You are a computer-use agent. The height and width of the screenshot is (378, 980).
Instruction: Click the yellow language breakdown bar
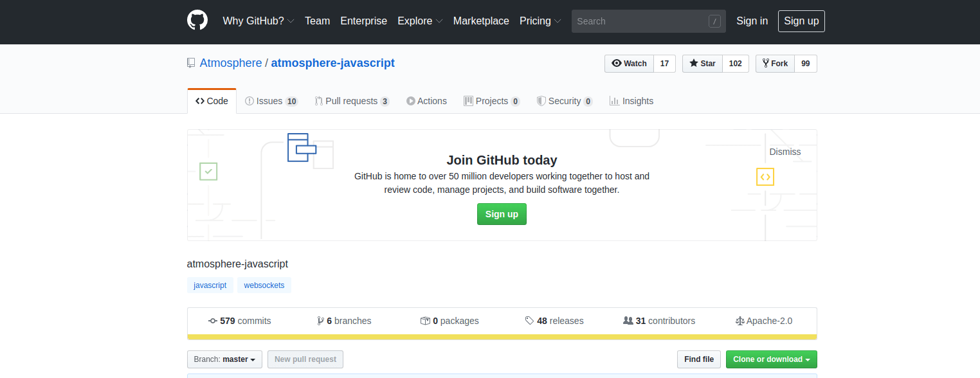click(502, 337)
